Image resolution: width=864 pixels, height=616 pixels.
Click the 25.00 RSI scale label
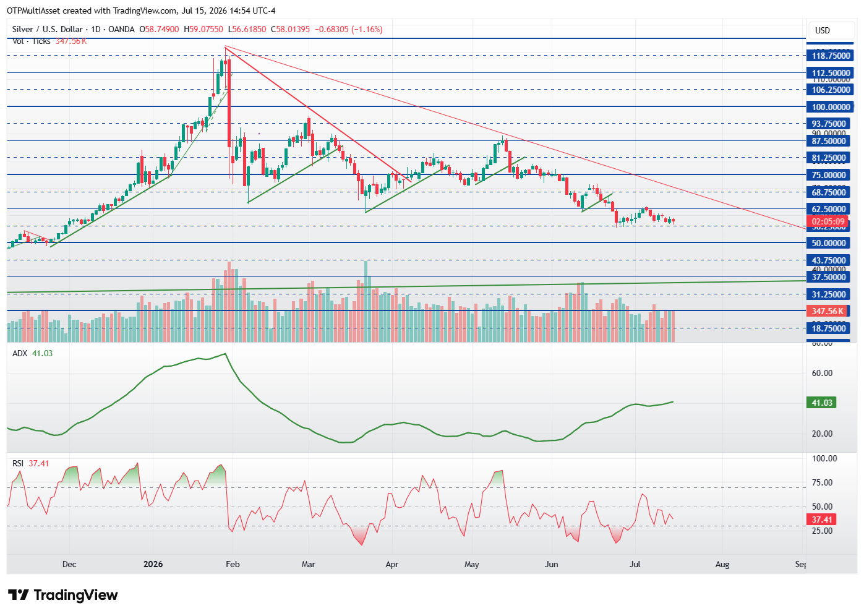point(822,531)
